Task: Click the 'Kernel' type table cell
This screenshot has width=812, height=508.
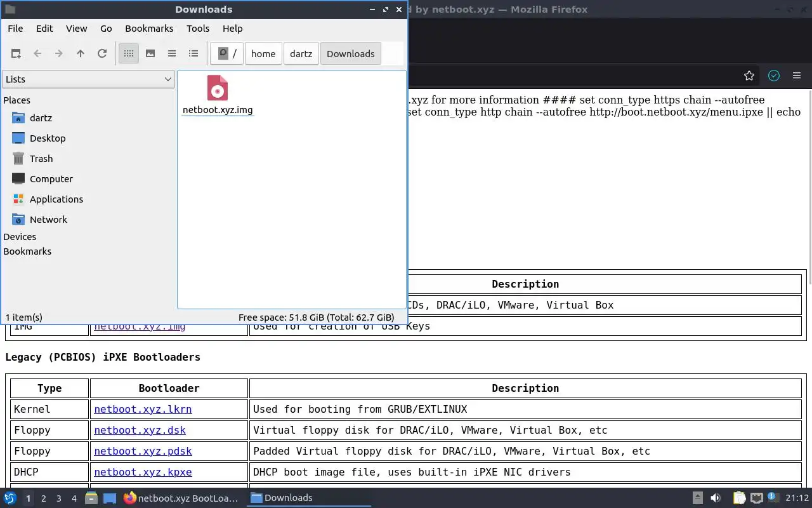Action: (x=49, y=410)
